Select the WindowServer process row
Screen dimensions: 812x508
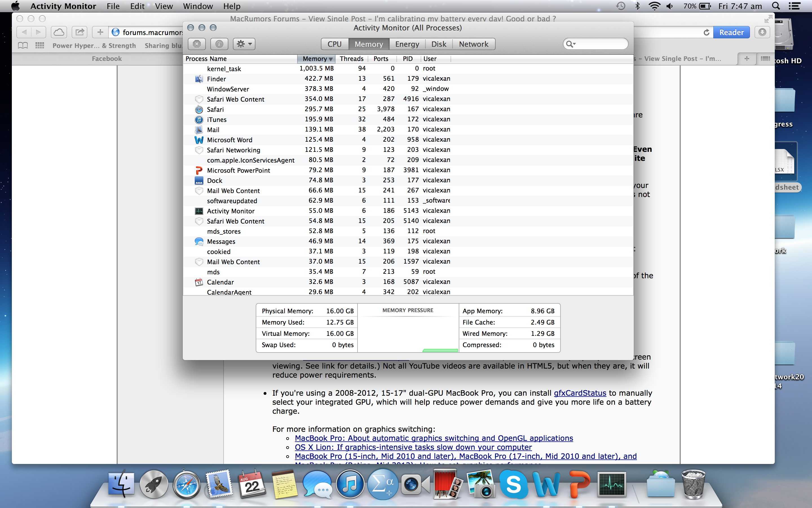(408, 89)
